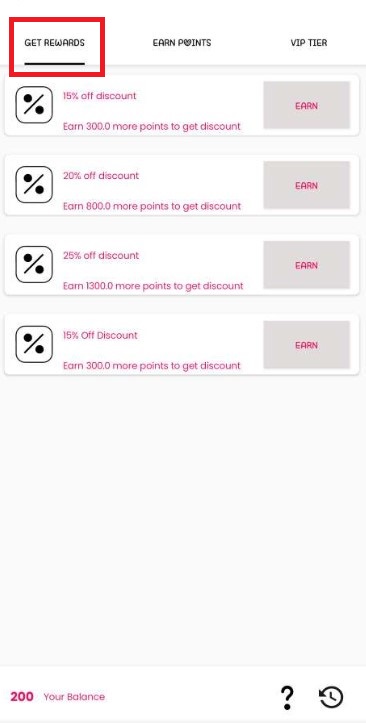Select the GET REWARDS tab

click(x=54, y=43)
